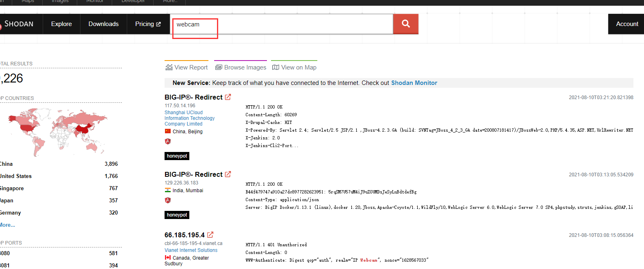Click the red shield icon under India, Mumbai
644x269 pixels.
coord(168,200)
